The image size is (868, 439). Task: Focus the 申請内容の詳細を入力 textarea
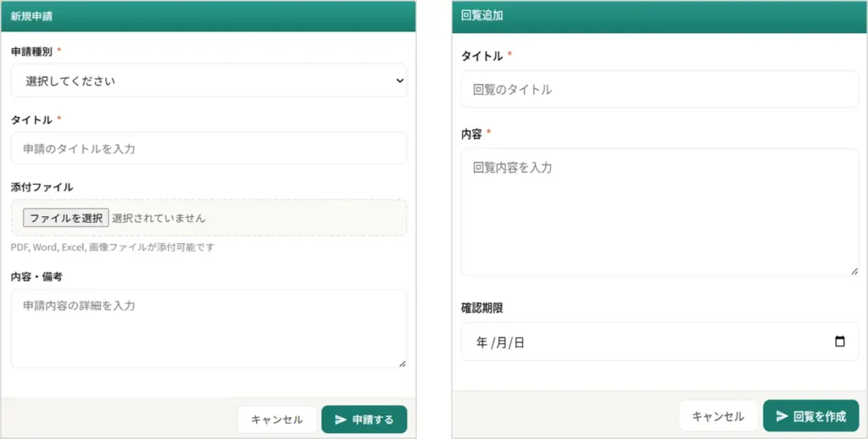pyautogui.click(x=208, y=327)
